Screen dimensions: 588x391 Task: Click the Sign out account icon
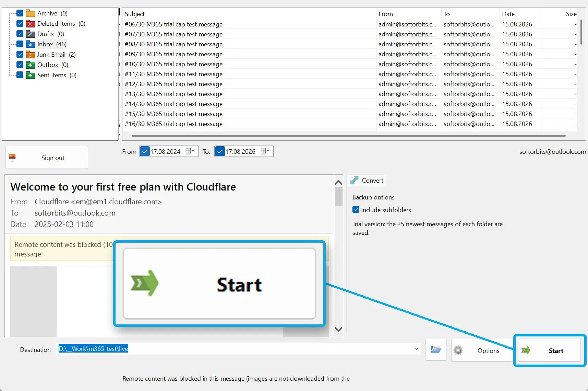click(12, 158)
